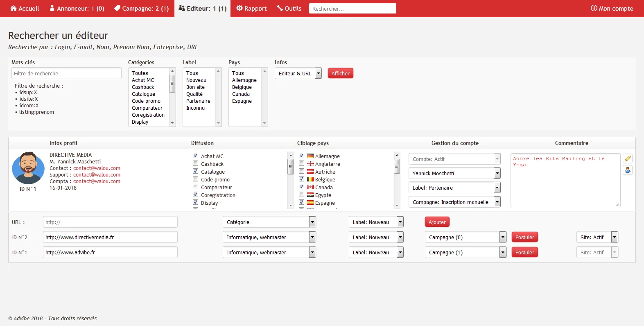Screen dimensions: 644x326
Task: Click the Ajouter button
Action: (437, 222)
